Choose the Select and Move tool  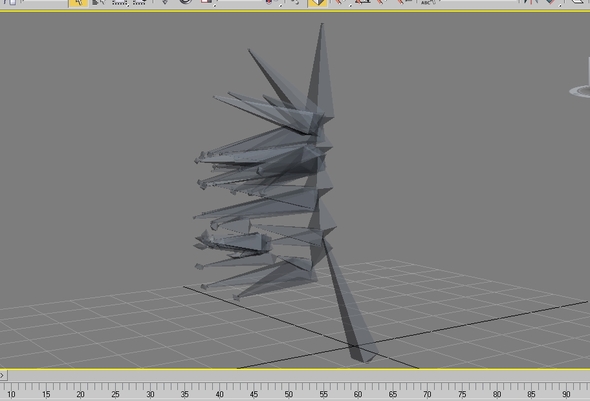click(165, 2)
